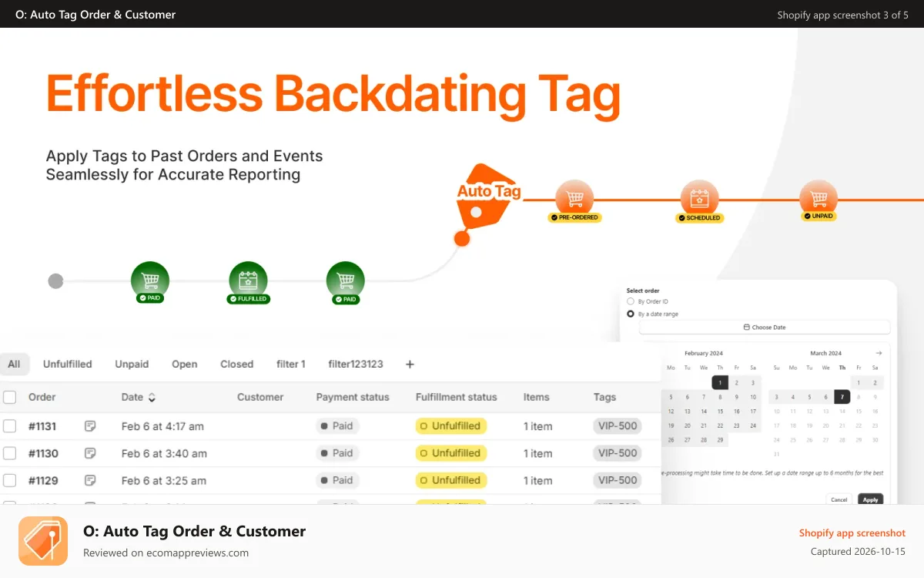Click the orange dot below Auto Tag icon
Viewport: 924px width, 578px height.
(x=462, y=238)
